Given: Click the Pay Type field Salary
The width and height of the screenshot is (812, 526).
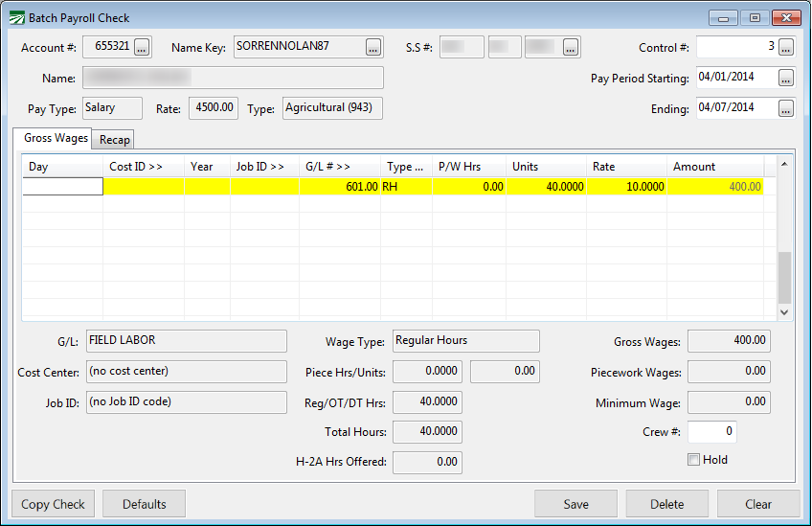Looking at the screenshot, I should coord(112,108).
